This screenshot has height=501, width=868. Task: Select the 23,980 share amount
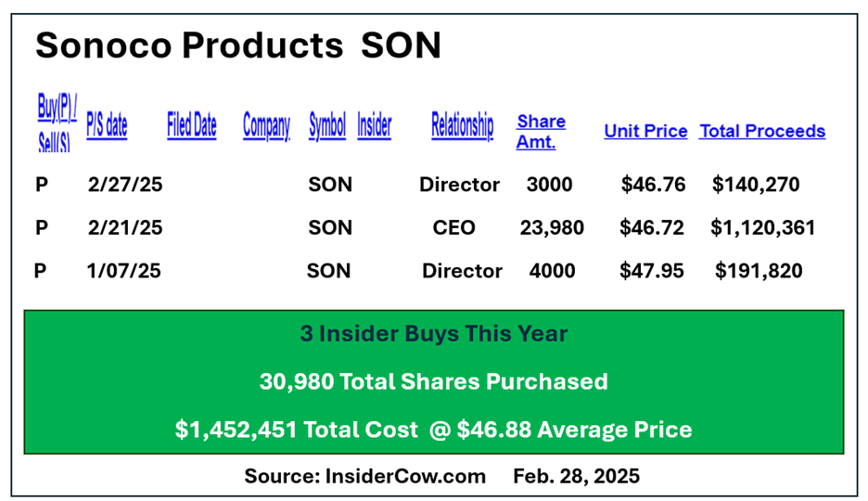[552, 227]
